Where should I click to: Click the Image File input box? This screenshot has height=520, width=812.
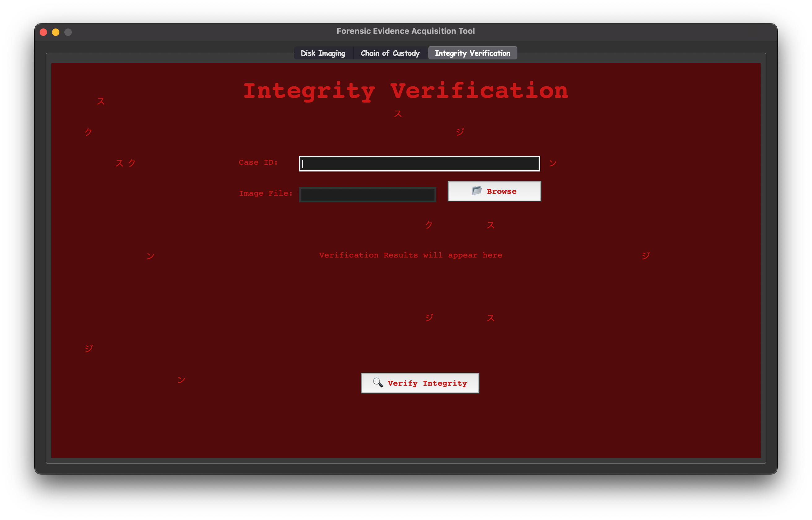coord(367,194)
